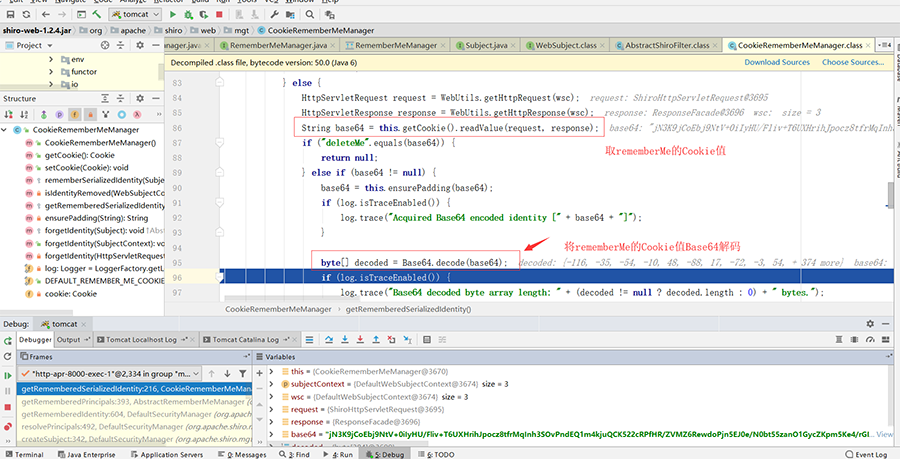The image size is (900, 459).
Task: Expand the subjectContext variable node
Action: [272, 382]
